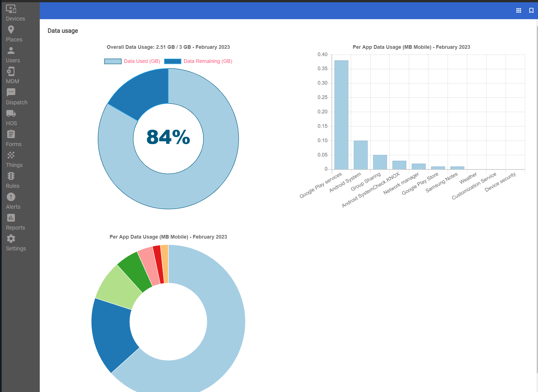Open the Forms clipboard icon

click(11, 134)
